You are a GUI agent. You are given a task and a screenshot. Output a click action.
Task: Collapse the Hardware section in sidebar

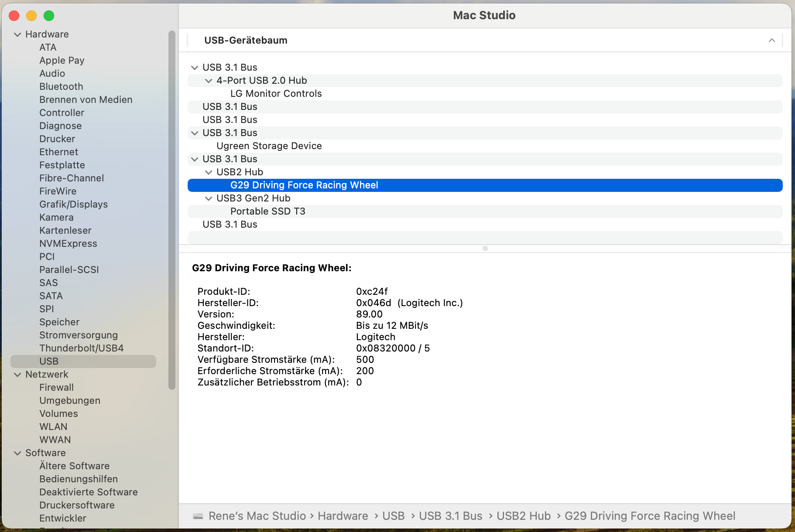pyautogui.click(x=17, y=34)
